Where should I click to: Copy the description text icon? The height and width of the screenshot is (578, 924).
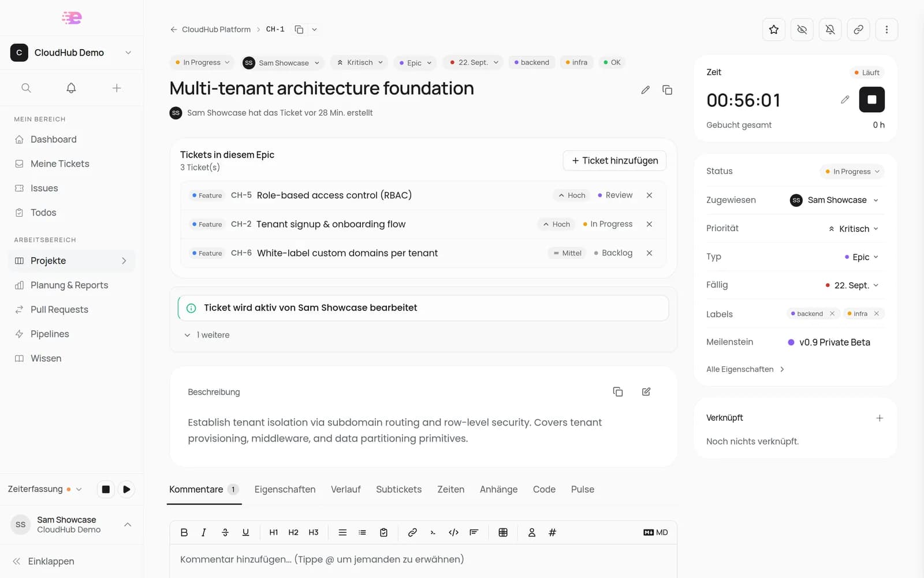618,392
